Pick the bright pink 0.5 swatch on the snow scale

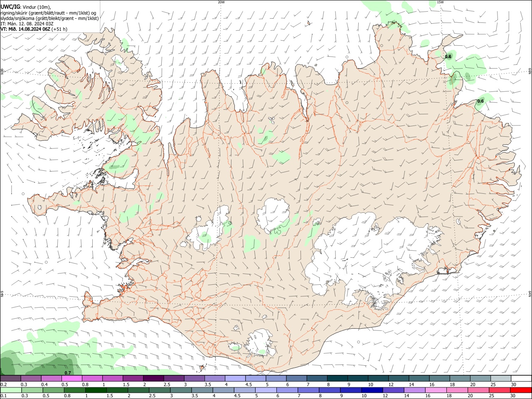point(71,378)
